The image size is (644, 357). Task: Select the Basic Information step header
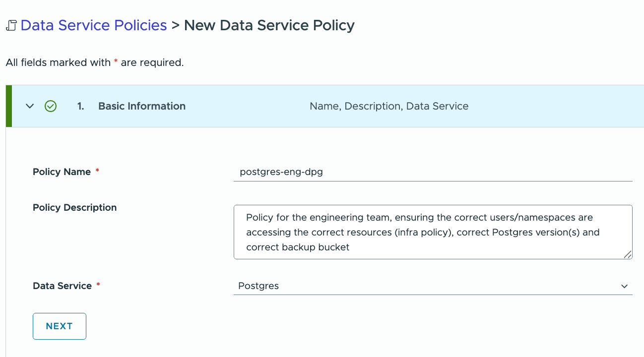(x=142, y=106)
